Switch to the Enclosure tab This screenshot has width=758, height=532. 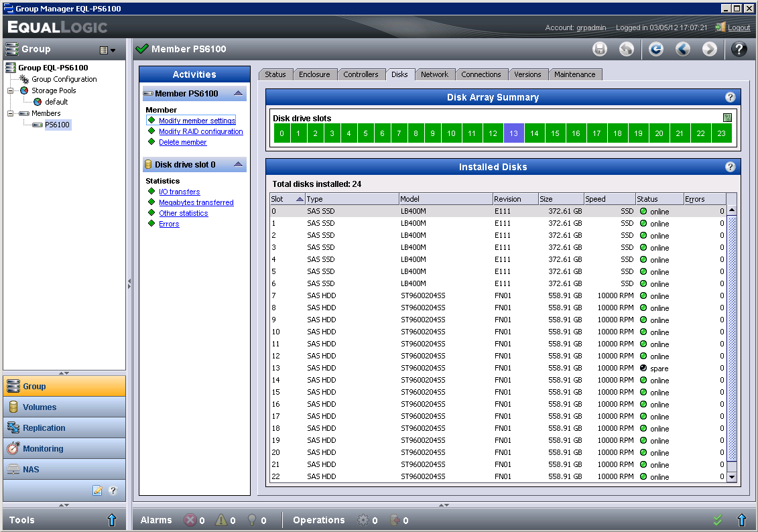click(314, 74)
